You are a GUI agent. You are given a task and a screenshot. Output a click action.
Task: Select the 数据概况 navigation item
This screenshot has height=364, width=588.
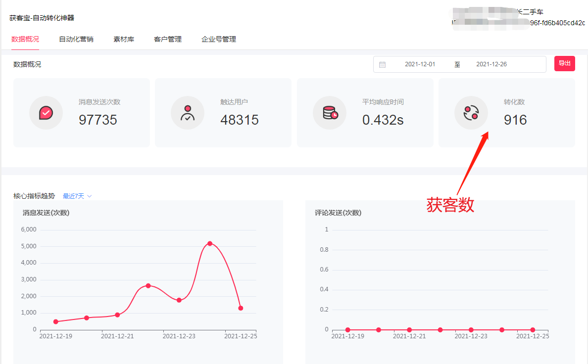[25, 39]
